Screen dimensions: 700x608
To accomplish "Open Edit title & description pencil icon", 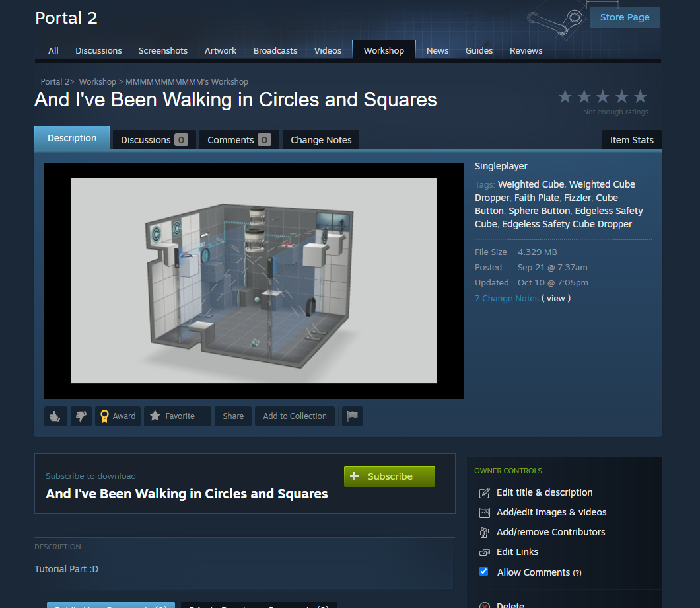I will pyautogui.click(x=483, y=492).
